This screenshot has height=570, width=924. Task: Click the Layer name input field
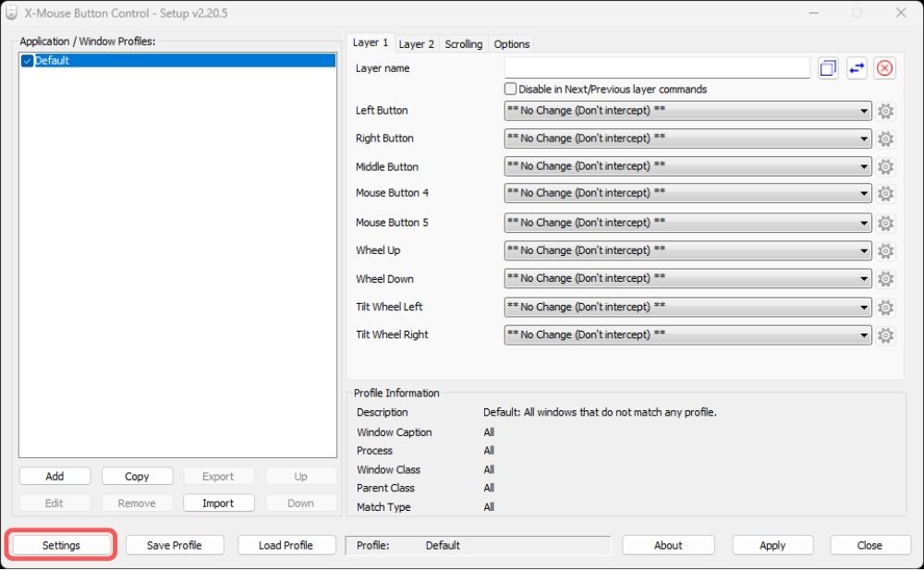[657, 67]
